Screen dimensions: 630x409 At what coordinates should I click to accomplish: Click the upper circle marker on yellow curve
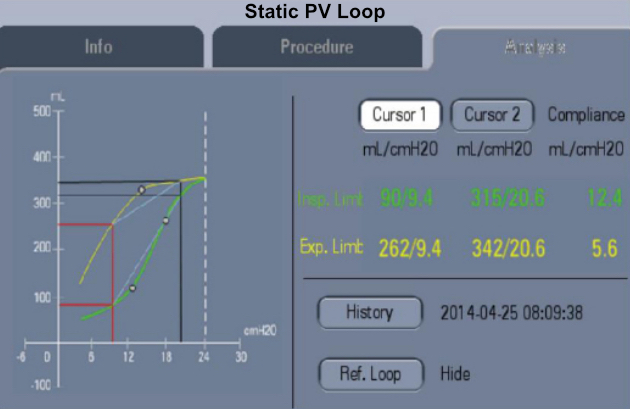click(x=141, y=190)
